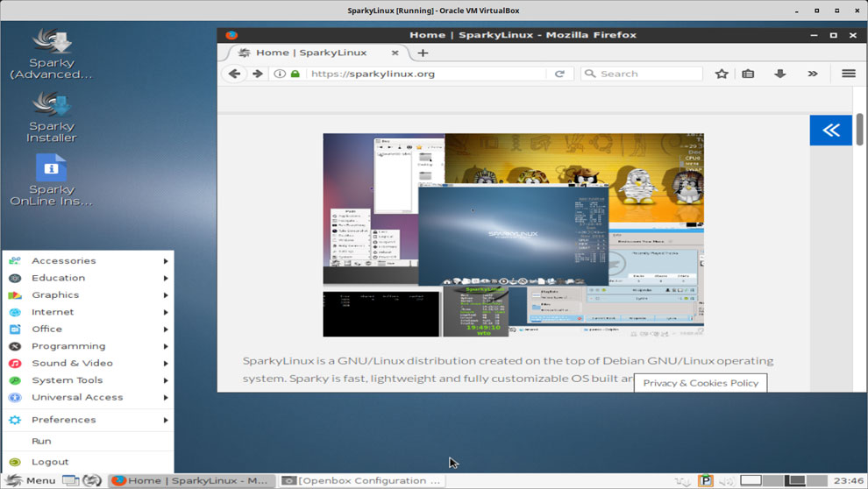The width and height of the screenshot is (868, 489).
Task: Click the Accessories category icon
Action: pos(15,260)
